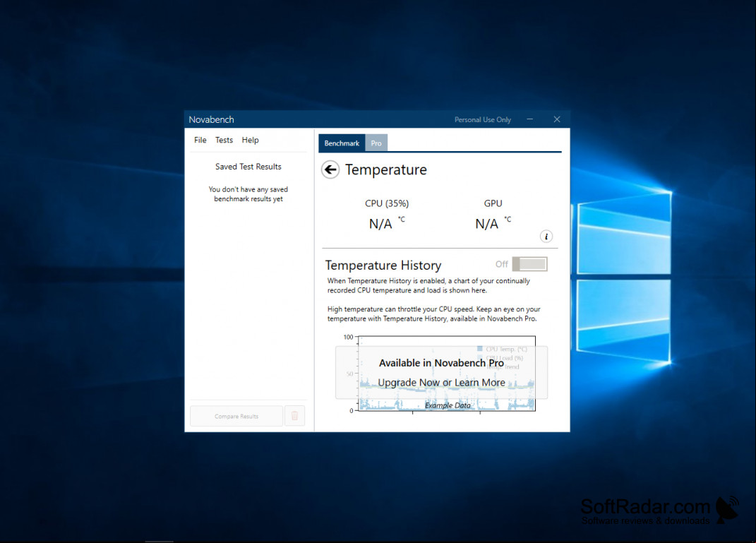Select the GPU label
The image size is (756, 543).
[493, 203]
